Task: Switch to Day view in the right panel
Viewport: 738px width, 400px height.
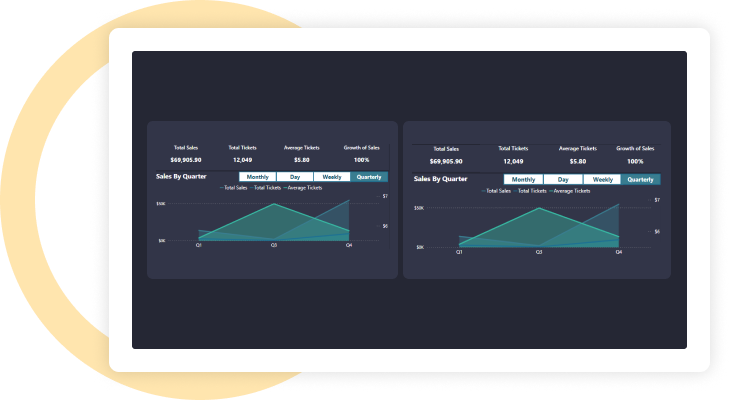Action: tap(562, 179)
